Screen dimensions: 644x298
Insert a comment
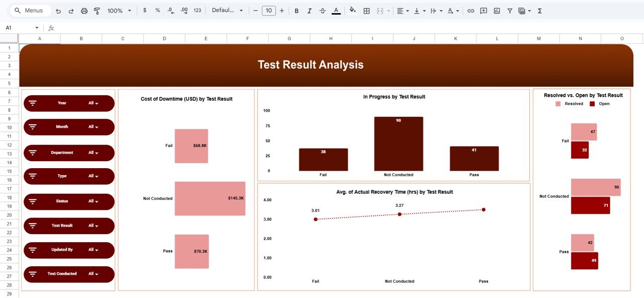pos(484,10)
